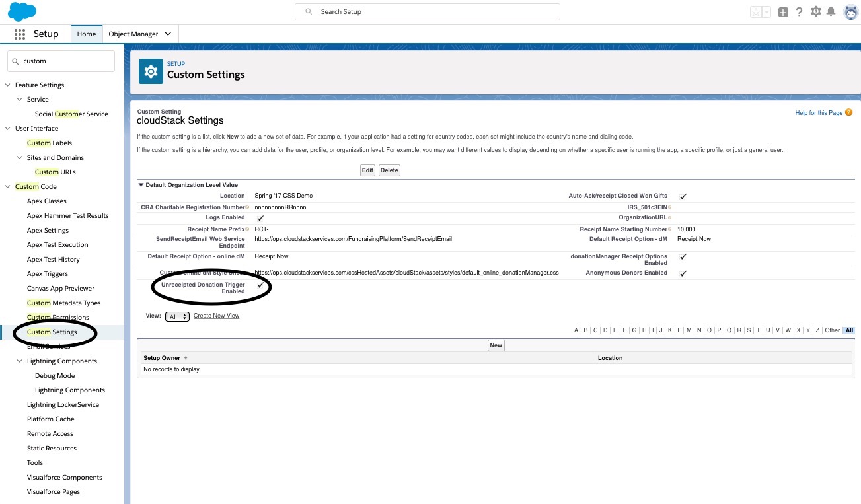Click the New button
Viewport: 861px width, 504px height.
click(496, 345)
